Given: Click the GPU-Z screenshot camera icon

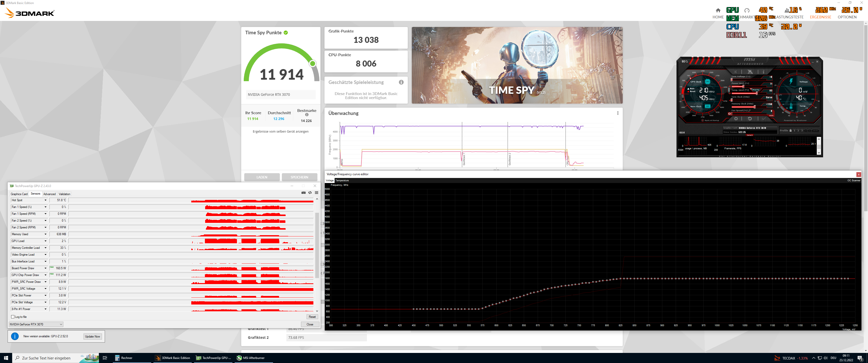Looking at the screenshot, I should tap(303, 193).
